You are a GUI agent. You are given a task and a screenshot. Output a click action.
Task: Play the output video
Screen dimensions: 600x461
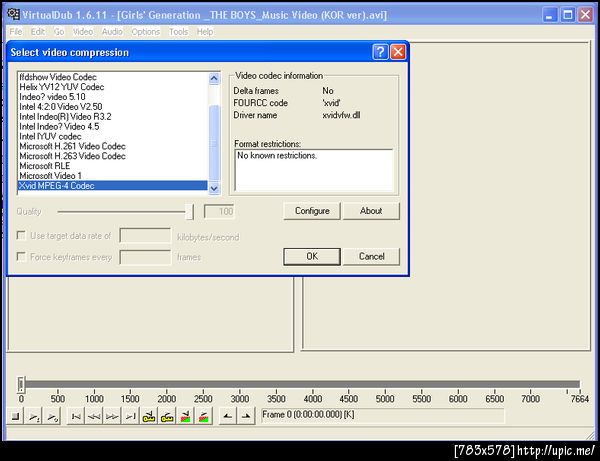pos(52,416)
